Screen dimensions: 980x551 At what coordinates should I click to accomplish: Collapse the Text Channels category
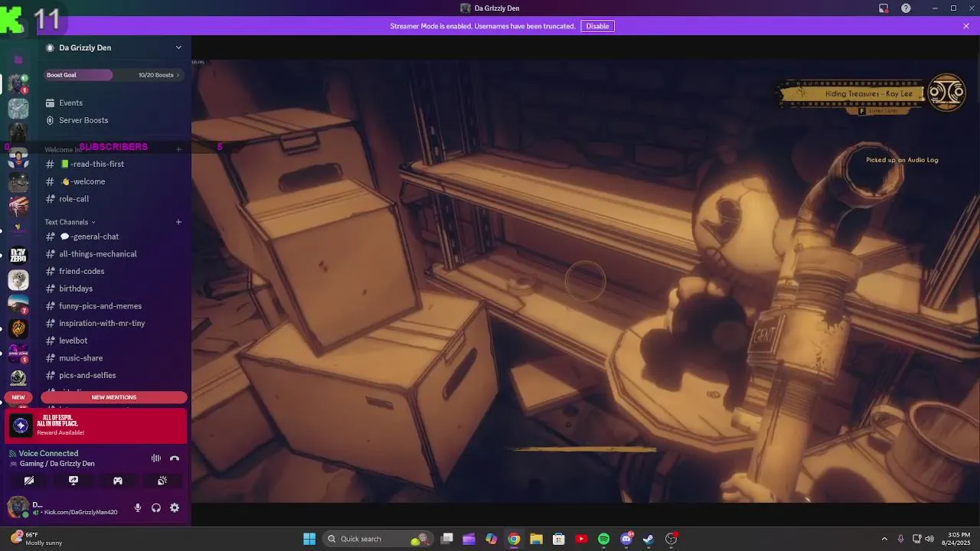coord(70,222)
